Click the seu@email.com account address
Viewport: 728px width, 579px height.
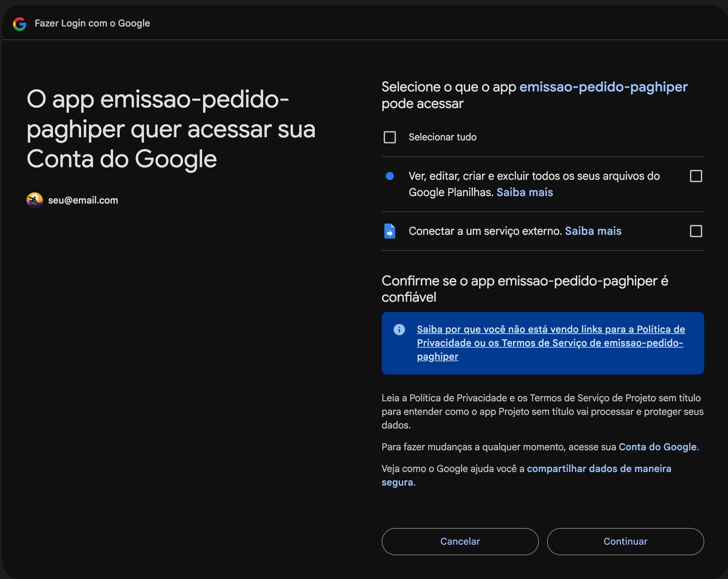point(83,200)
